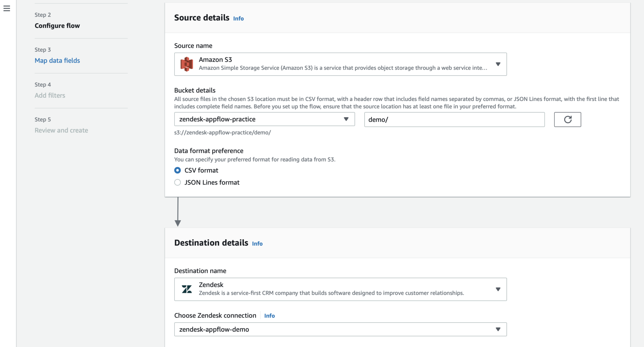Open the navigation sidebar hamburger menu
The image size is (644, 347).
7,8
